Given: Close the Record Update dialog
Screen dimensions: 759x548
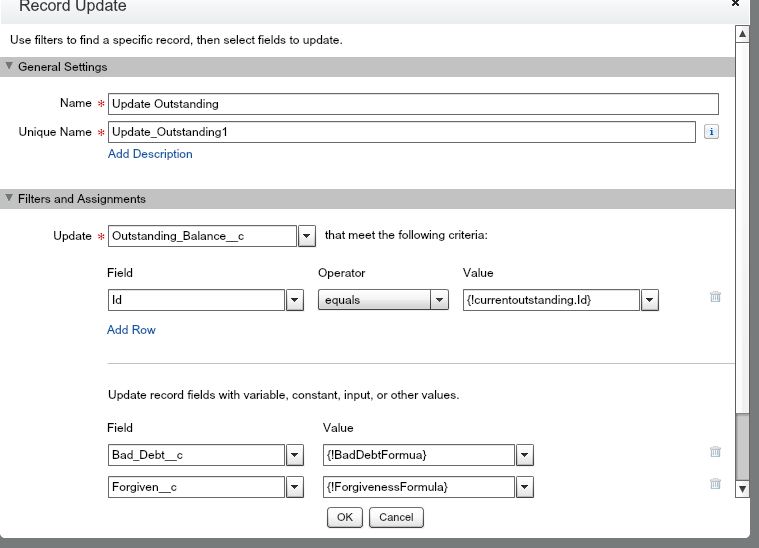Looking at the screenshot, I should tap(736, 4).
